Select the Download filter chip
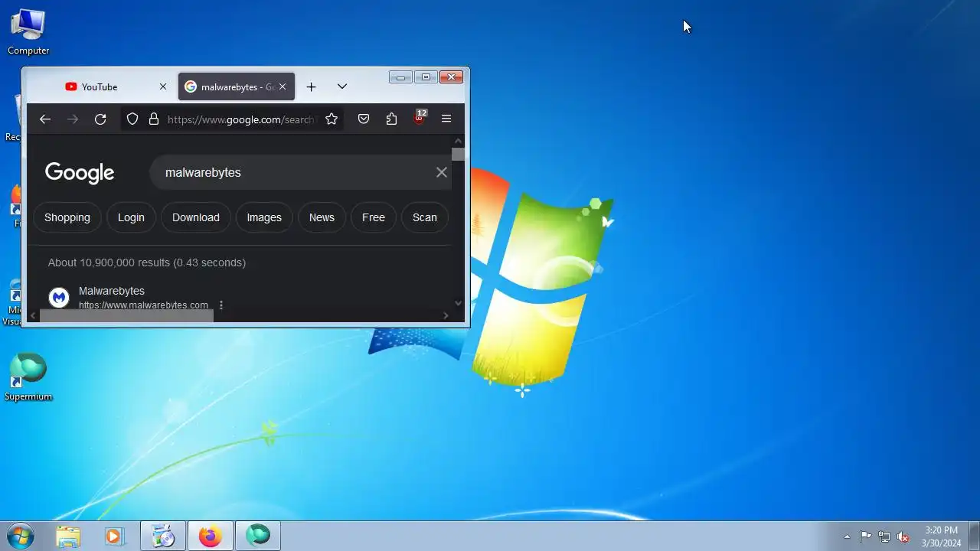This screenshot has width=980, height=551. tap(196, 217)
